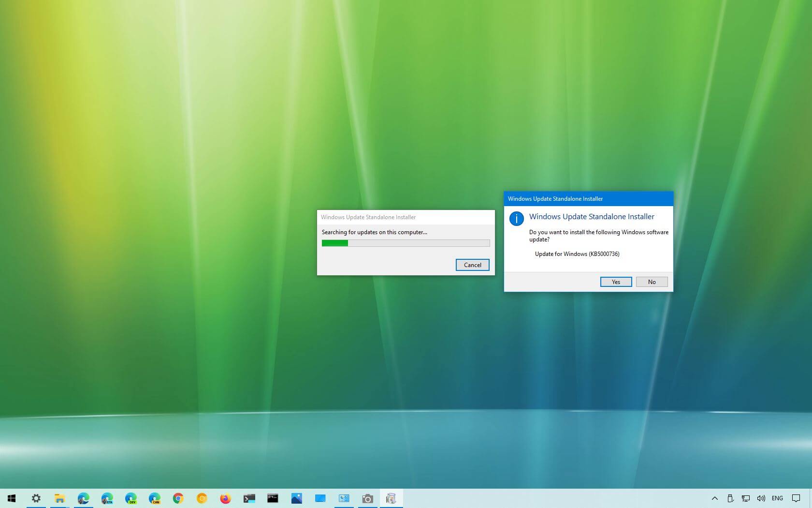Click Yes to install update KB5000736
Viewport: 812px width, 508px height.
click(616, 282)
